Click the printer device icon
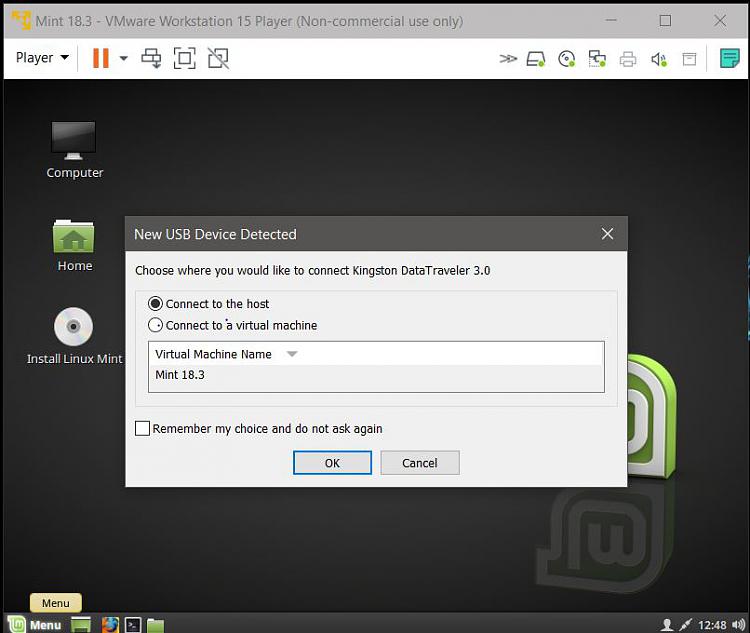This screenshot has width=750, height=633. pyautogui.click(x=628, y=59)
